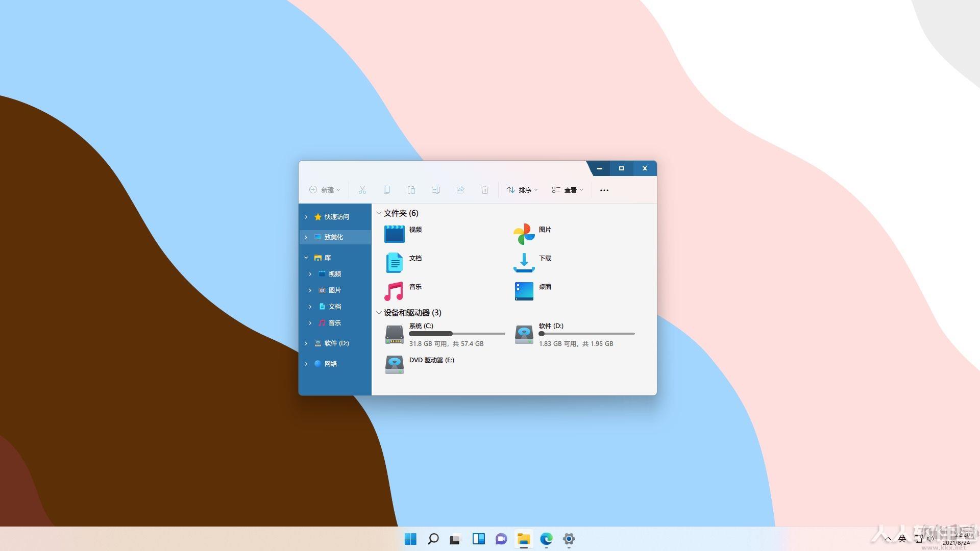Expand the 网络 tree chevron
The width and height of the screenshot is (980, 551).
[306, 364]
